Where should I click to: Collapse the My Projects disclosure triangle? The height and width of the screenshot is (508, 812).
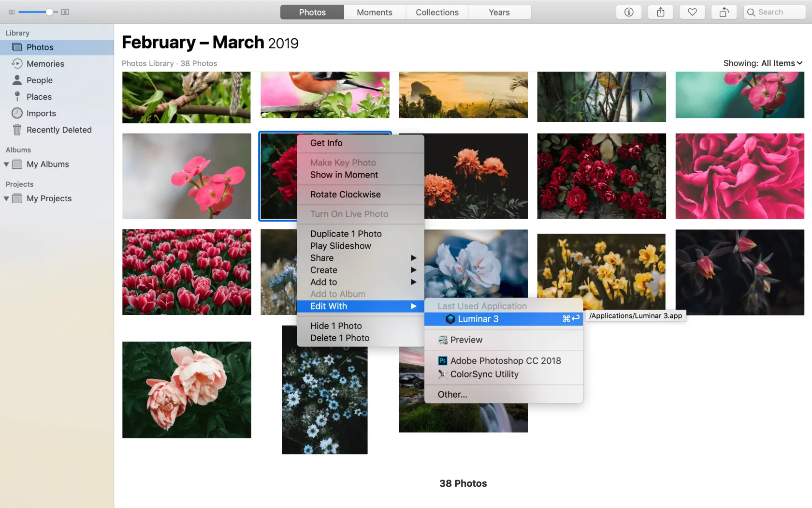click(5, 198)
